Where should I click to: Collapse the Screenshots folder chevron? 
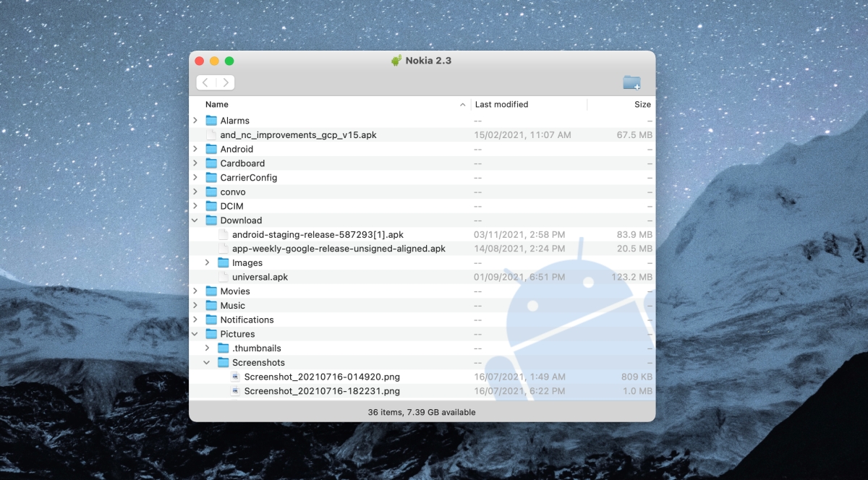207,362
